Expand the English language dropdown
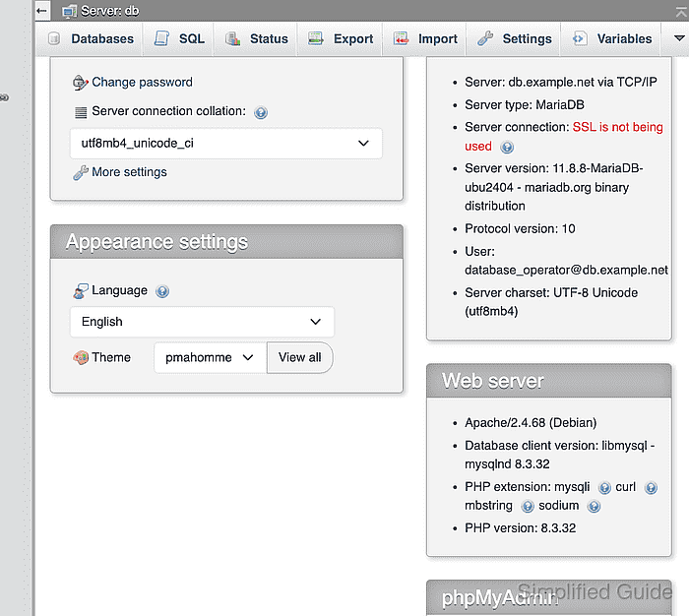 pos(202,322)
